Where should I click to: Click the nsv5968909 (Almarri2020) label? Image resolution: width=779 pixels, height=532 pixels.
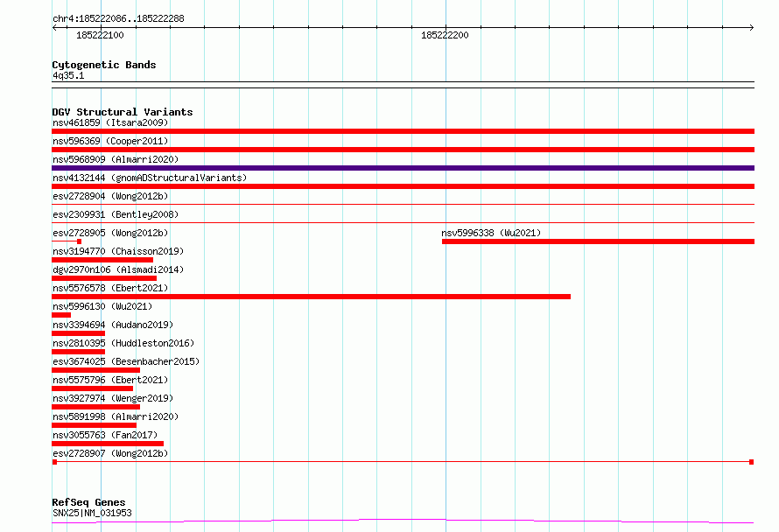click(x=116, y=159)
